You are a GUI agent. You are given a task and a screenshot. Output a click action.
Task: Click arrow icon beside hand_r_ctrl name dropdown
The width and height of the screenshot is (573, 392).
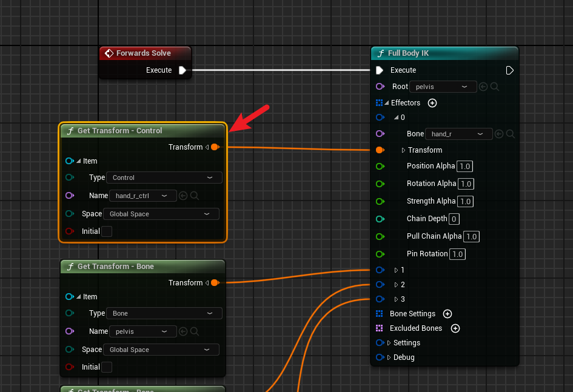pyautogui.click(x=183, y=196)
